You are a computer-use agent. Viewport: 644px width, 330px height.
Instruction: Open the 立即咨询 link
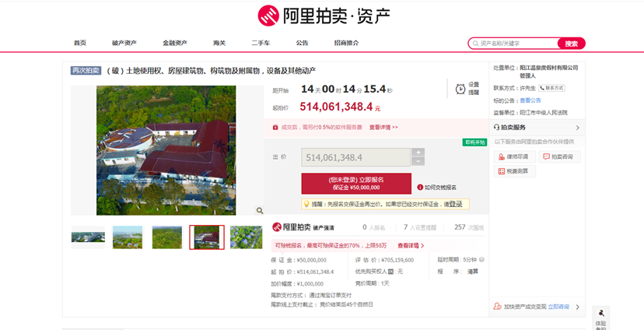(558, 307)
